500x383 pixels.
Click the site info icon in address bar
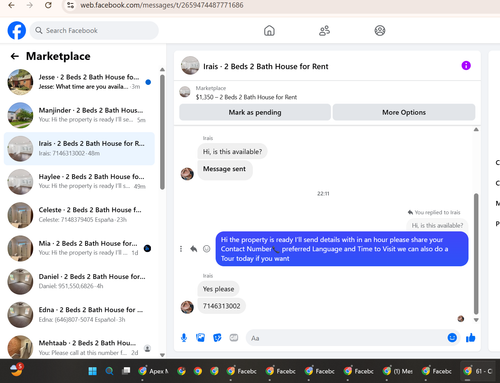tap(70, 5)
